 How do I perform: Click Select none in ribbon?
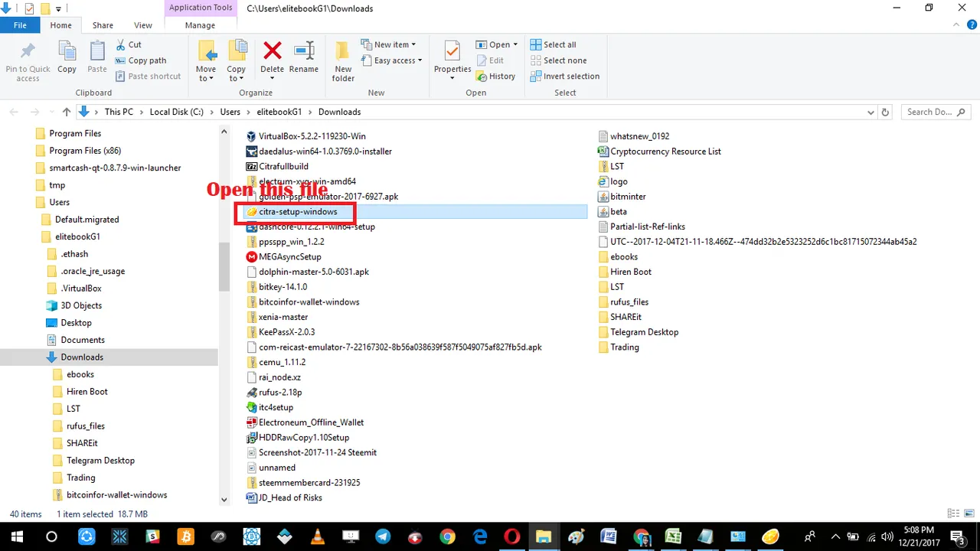[x=558, y=60]
